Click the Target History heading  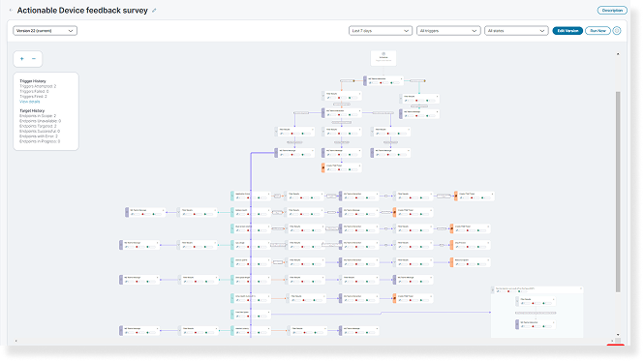coord(32,110)
